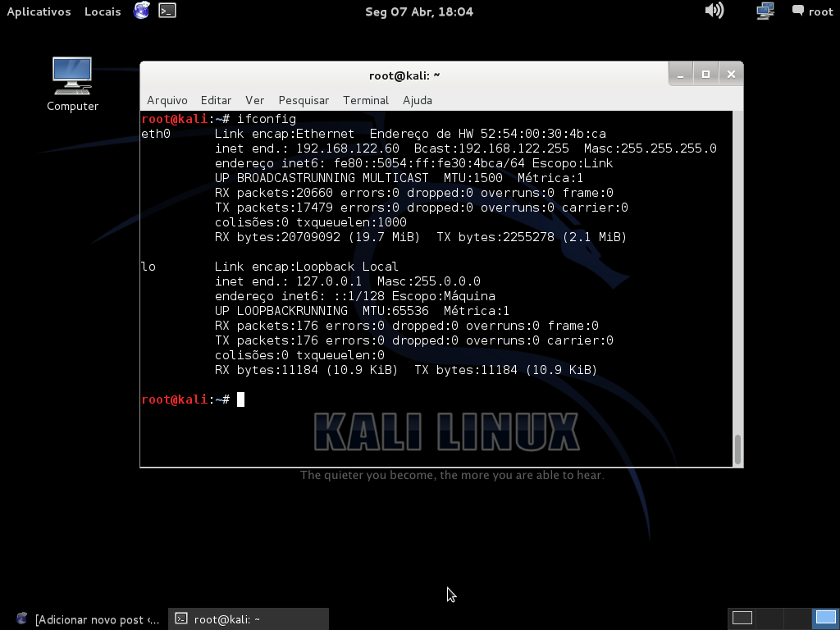Launch terminal from top panel icon
The width and height of the screenshot is (840, 630).
167,11
